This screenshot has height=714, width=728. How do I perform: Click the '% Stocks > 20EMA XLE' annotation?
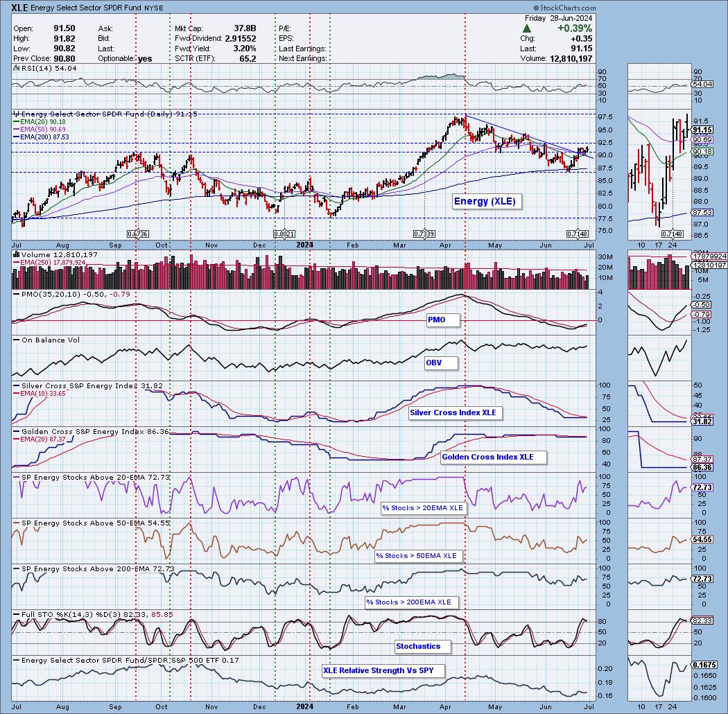422,508
